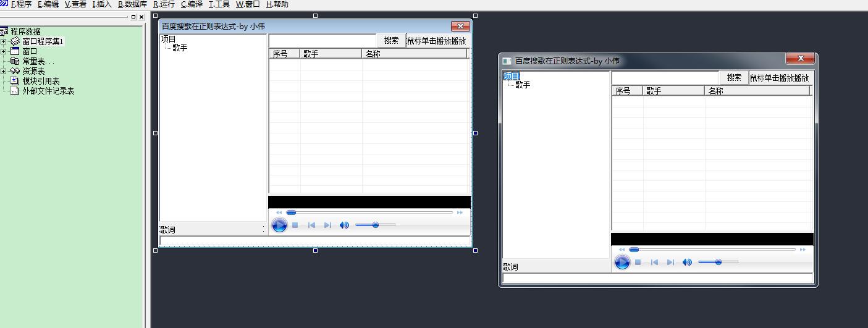
Task: Select the 程序数据 root icon
Action: (4, 32)
